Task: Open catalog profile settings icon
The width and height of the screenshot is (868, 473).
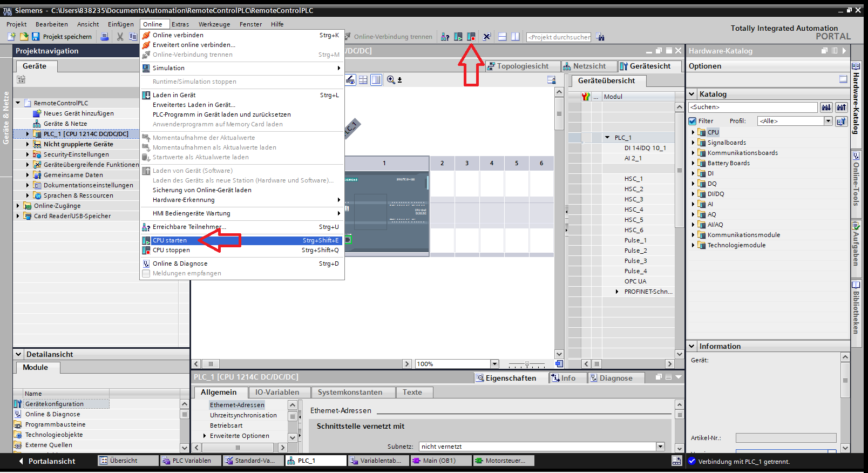Action: click(841, 121)
